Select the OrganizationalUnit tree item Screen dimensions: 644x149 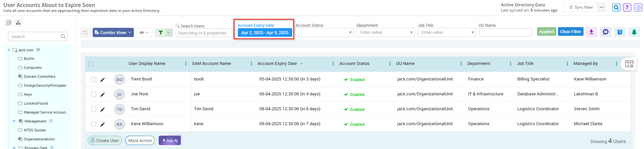(39, 139)
